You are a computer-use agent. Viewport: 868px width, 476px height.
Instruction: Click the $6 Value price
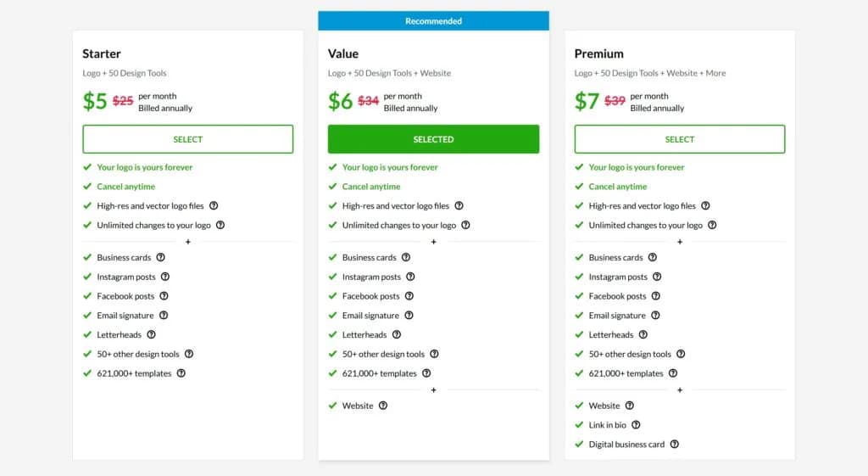340,102
